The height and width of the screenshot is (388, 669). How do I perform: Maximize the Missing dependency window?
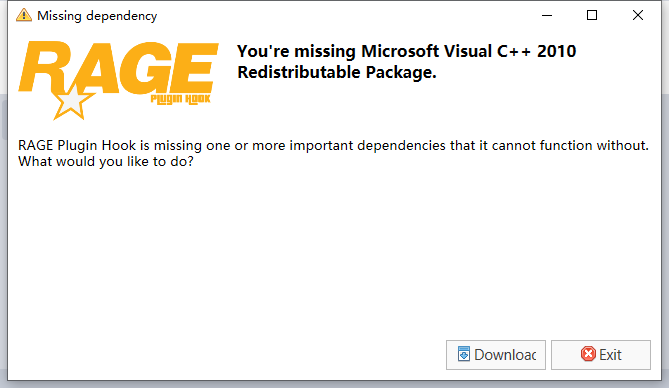pyautogui.click(x=592, y=15)
